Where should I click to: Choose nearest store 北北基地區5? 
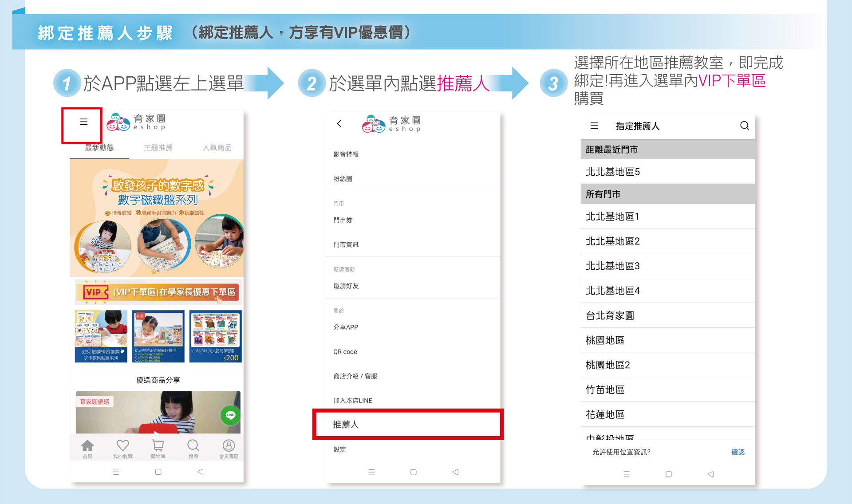coord(667,172)
